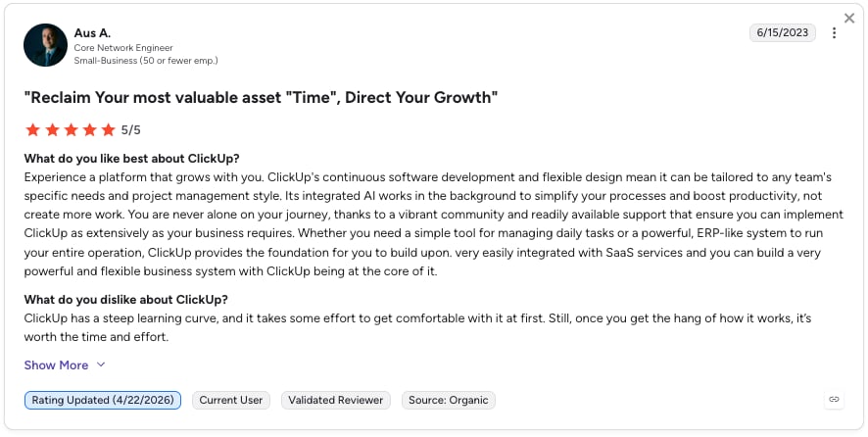Click the Source: Organic tag

click(449, 400)
